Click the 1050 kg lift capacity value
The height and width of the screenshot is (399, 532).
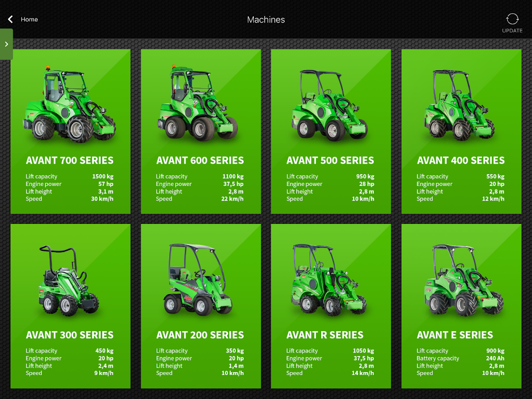[363, 351]
